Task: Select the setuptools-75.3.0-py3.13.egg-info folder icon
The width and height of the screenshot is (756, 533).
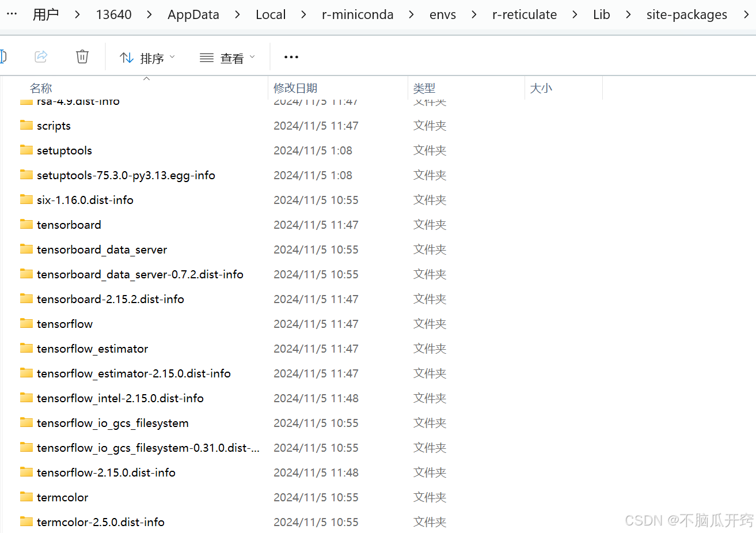Action: click(x=26, y=175)
